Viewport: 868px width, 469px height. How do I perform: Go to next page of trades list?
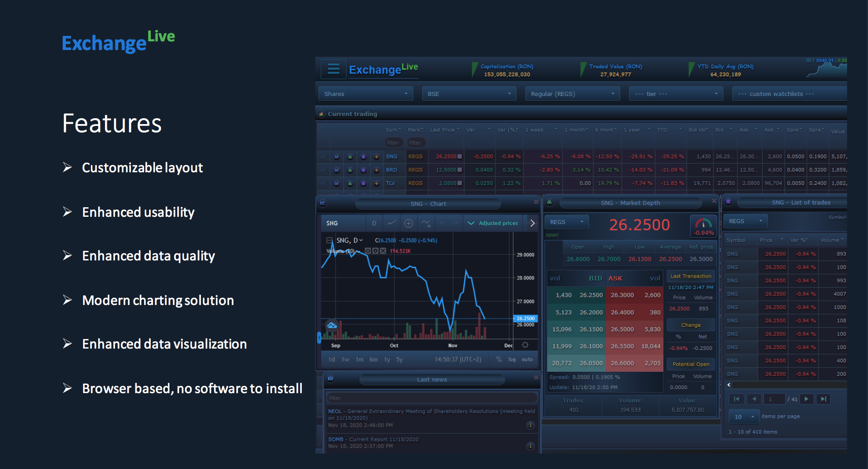(x=806, y=399)
